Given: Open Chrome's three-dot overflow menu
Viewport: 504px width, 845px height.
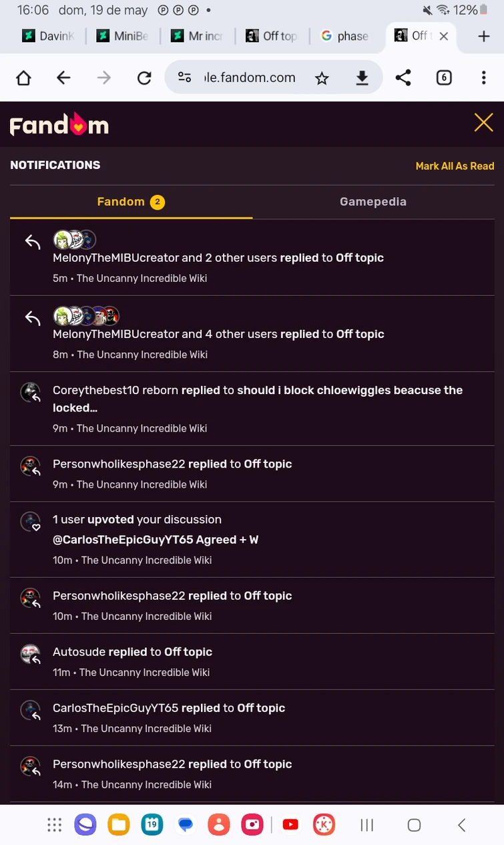Looking at the screenshot, I should click(x=483, y=77).
